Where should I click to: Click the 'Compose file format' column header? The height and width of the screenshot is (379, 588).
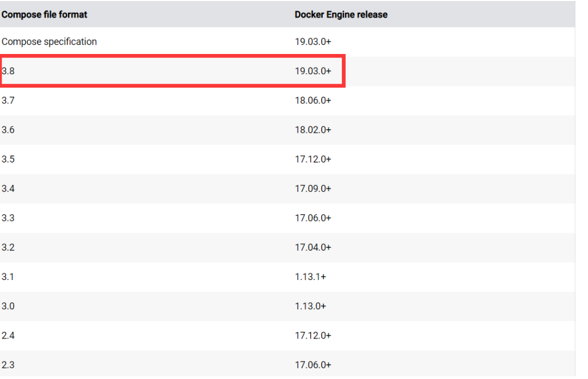pos(44,15)
